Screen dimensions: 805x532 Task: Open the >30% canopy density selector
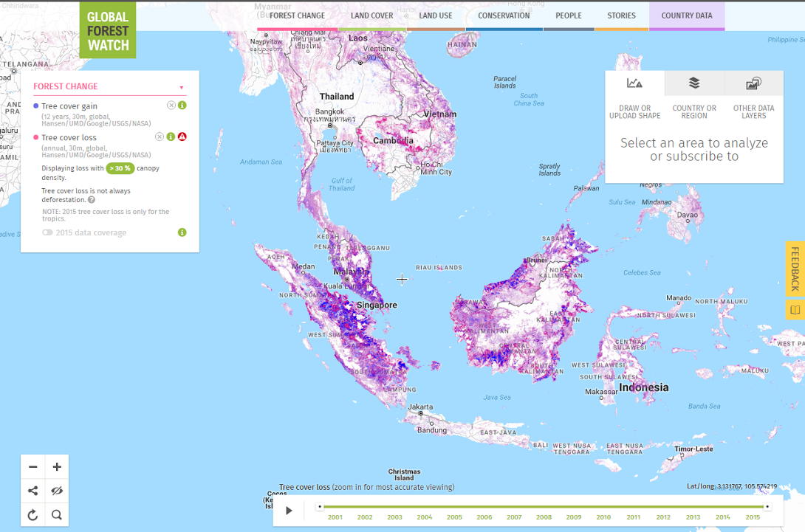coord(120,168)
